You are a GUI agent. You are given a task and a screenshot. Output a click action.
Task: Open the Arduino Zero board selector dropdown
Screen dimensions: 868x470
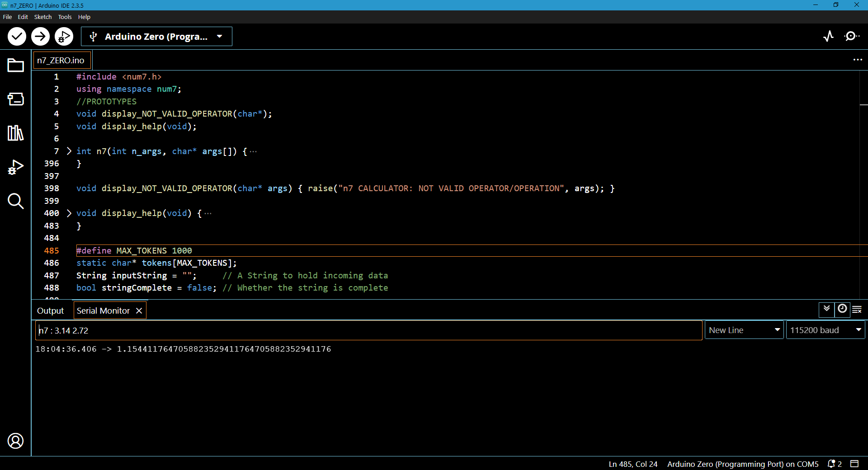pos(156,37)
